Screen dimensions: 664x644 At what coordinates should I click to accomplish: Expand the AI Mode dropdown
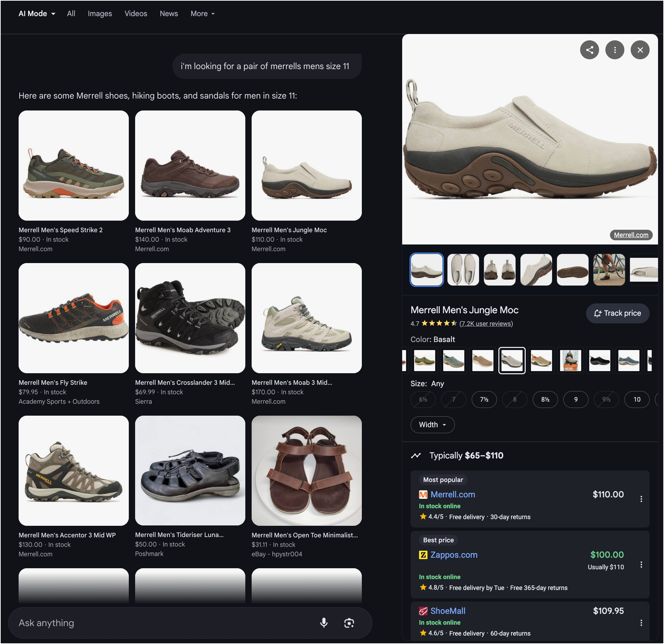(37, 14)
